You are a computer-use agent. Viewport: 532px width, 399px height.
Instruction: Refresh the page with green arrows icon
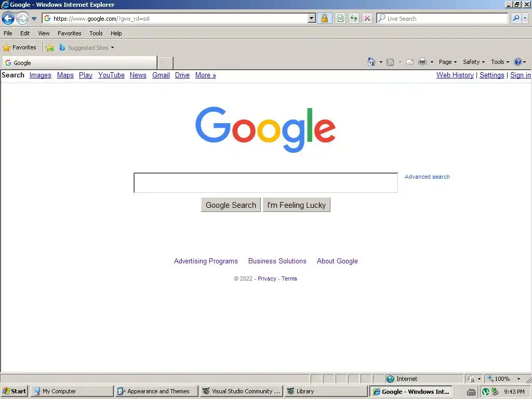(353, 18)
